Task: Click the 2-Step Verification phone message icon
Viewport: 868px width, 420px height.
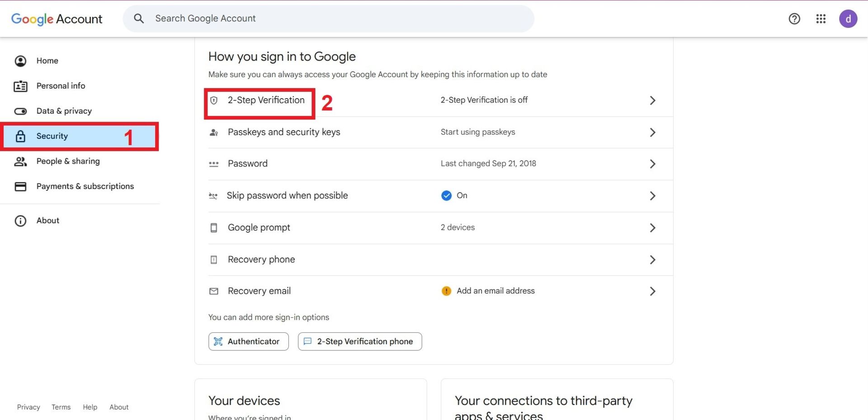Action: click(307, 341)
